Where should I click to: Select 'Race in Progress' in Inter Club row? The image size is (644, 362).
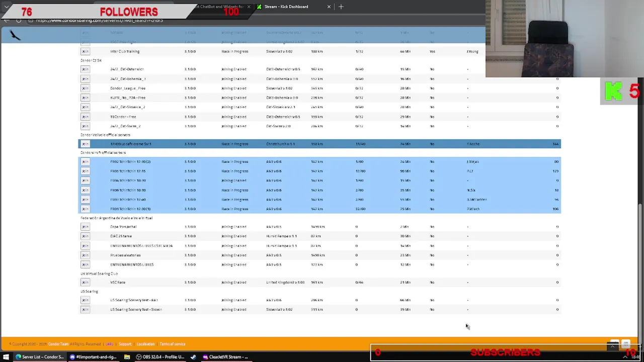234,51
